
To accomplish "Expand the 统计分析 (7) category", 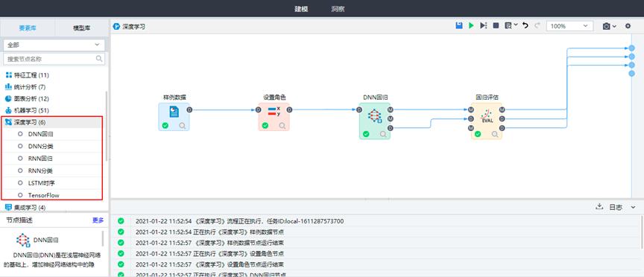I will [25, 87].
